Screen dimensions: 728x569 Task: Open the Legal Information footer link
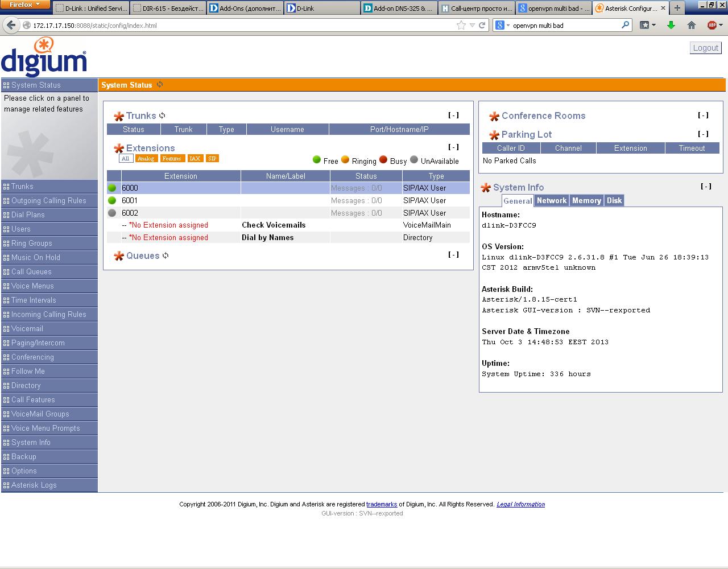pyautogui.click(x=521, y=504)
